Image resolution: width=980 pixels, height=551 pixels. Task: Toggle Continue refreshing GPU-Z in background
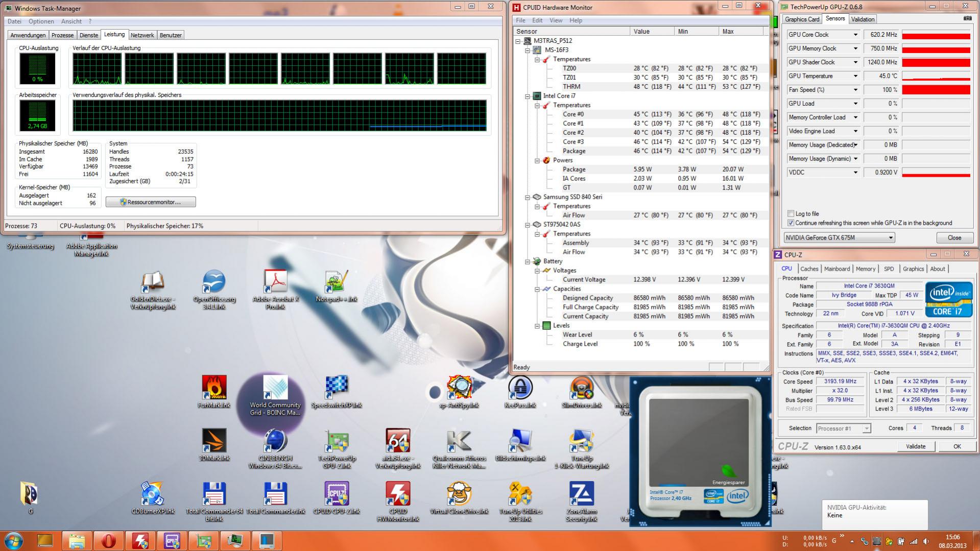(791, 223)
